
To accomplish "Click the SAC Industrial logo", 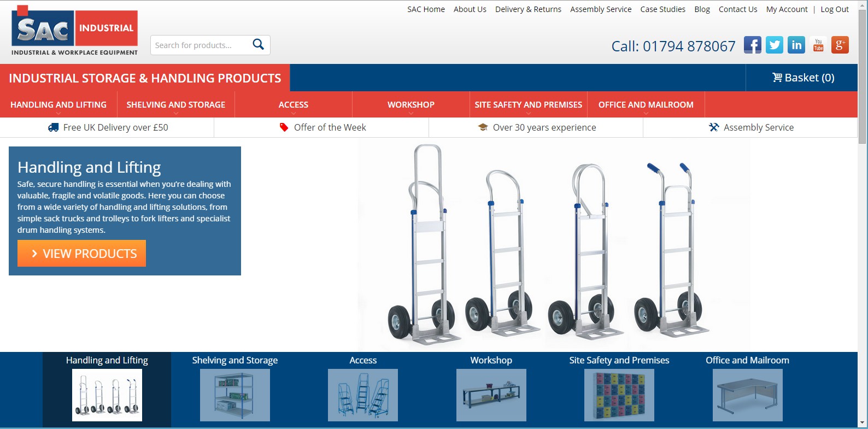I will (74, 31).
